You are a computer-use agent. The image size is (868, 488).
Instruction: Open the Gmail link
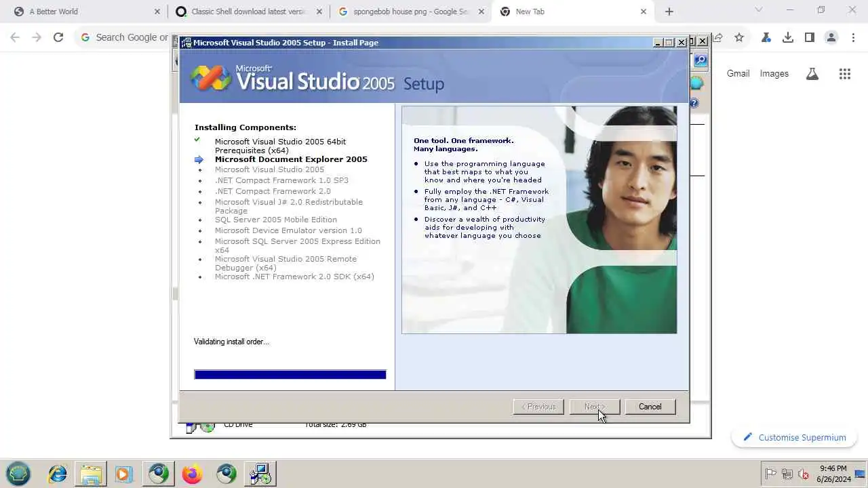(x=738, y=74)
